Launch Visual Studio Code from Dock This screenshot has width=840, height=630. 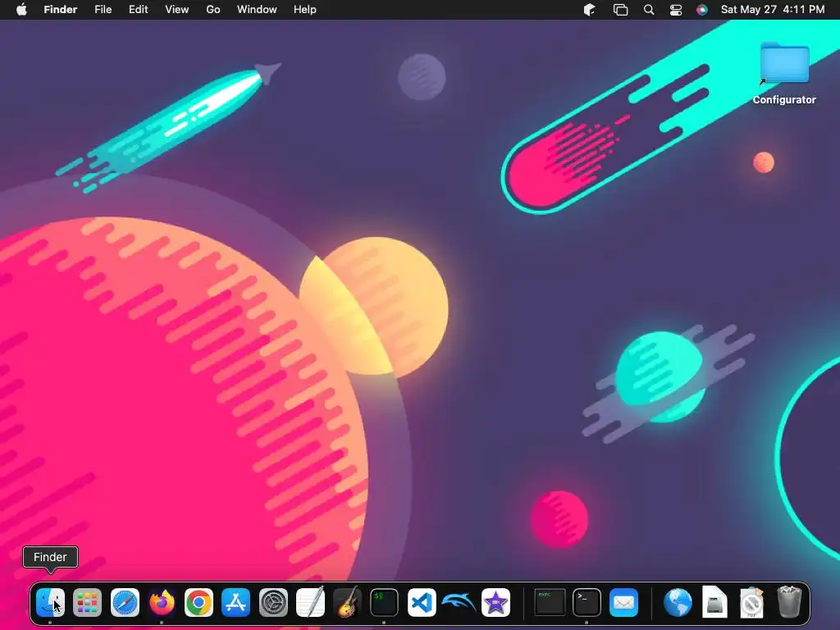(x=422, y=603)
